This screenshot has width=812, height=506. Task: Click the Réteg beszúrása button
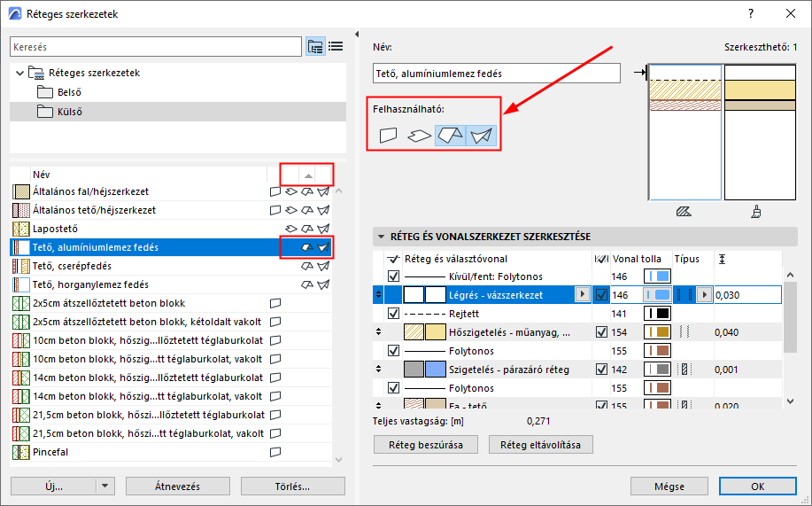426,445
